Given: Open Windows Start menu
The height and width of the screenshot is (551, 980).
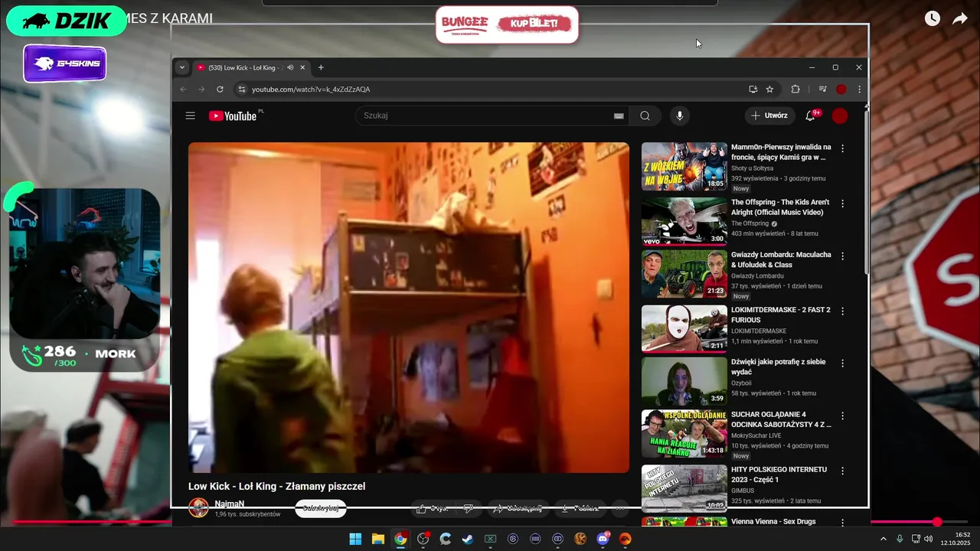Looking at the screenshot, I should (x=355, y=539).
